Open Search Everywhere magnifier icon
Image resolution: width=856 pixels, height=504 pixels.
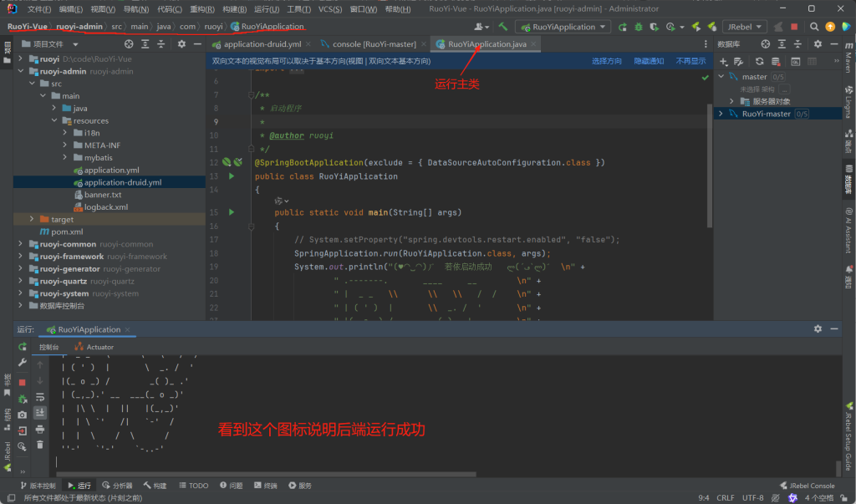814,27
